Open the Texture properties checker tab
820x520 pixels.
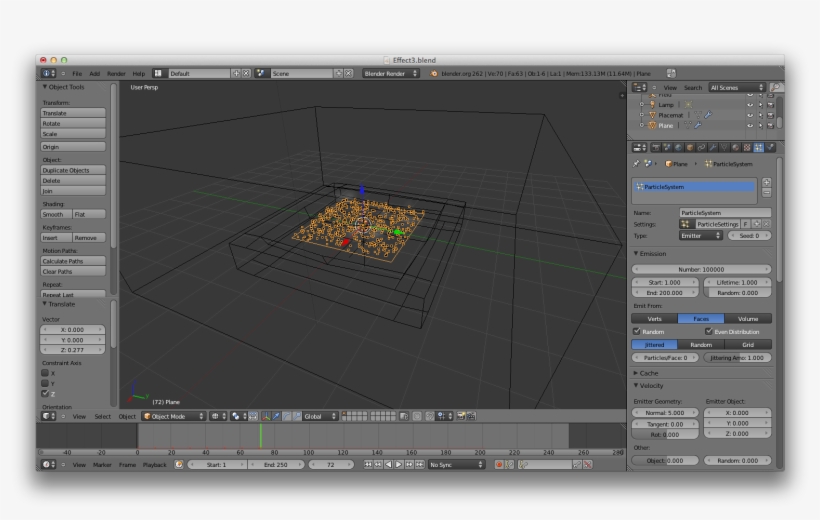point(747,148)
